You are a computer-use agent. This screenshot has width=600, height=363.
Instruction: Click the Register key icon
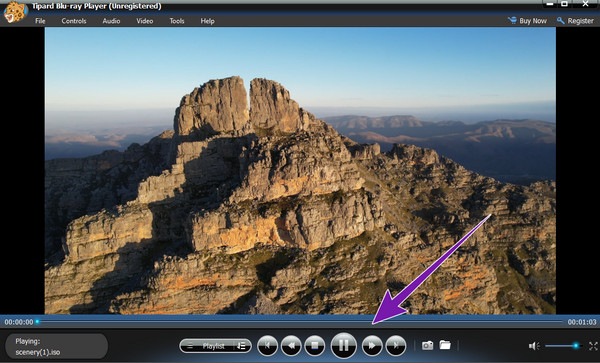point(561,20)
